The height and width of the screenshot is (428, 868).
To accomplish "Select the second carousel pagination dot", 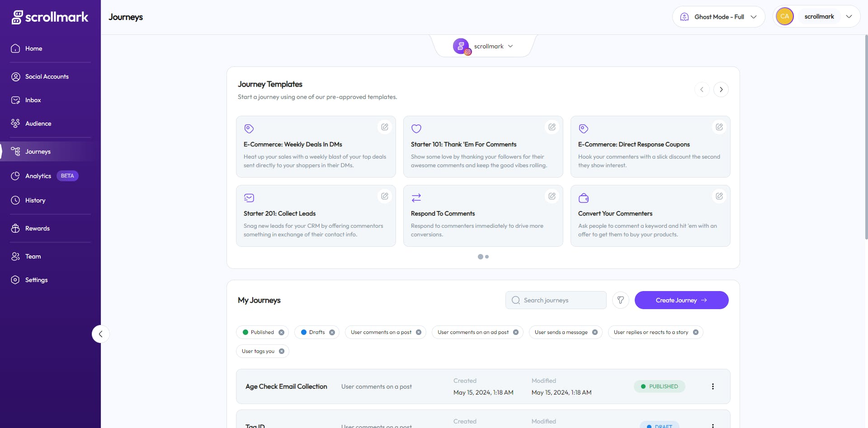I will (x=487, y=257).
